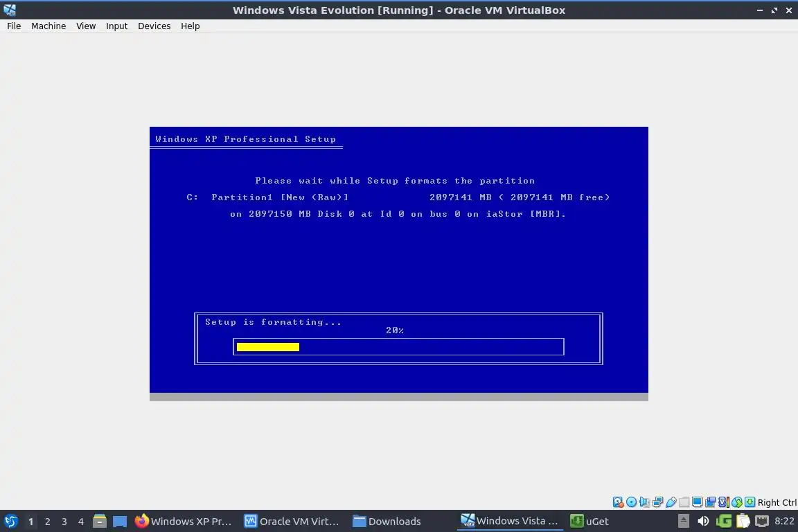Click the audio status icon in VirtualBox
Image resolution: width=798 pixels, height=532 pixels.
[644, 502]
